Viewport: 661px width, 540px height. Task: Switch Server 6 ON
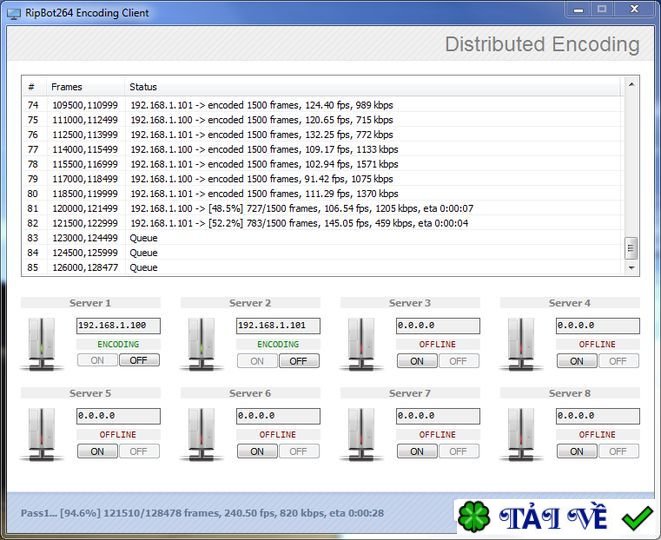257,451
